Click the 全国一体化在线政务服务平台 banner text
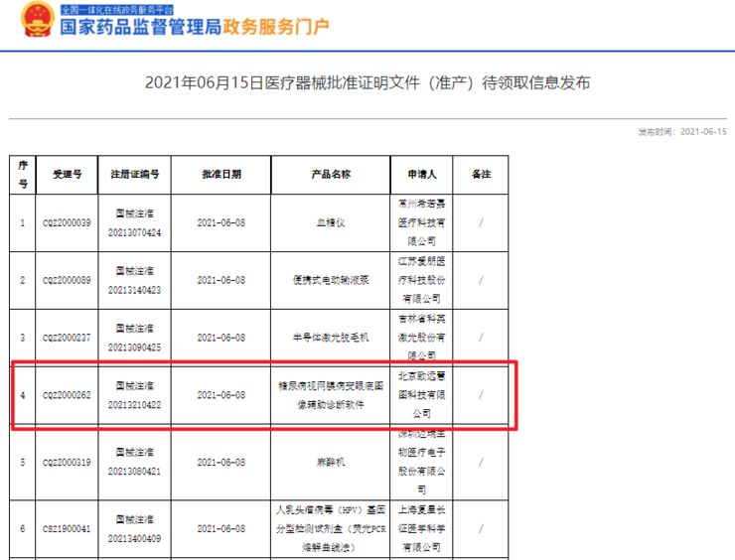The width and height of the screenshot is (735, 560). click(x=117, y=9)
